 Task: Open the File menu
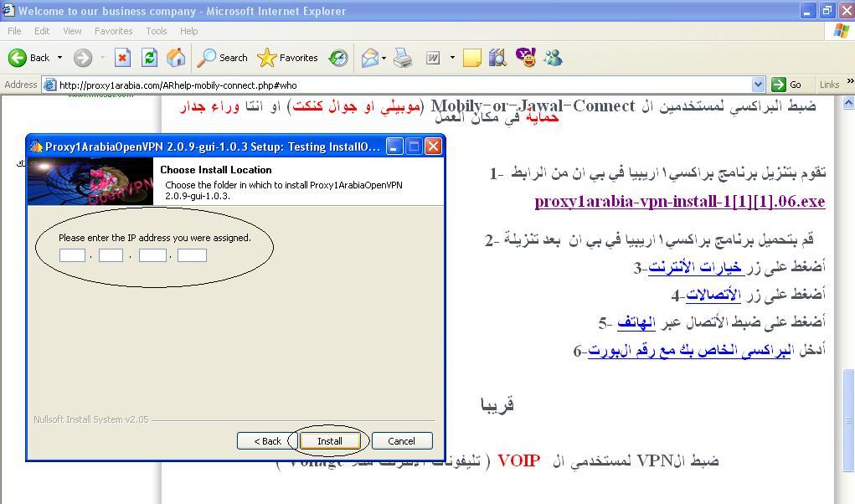[15, 31]
